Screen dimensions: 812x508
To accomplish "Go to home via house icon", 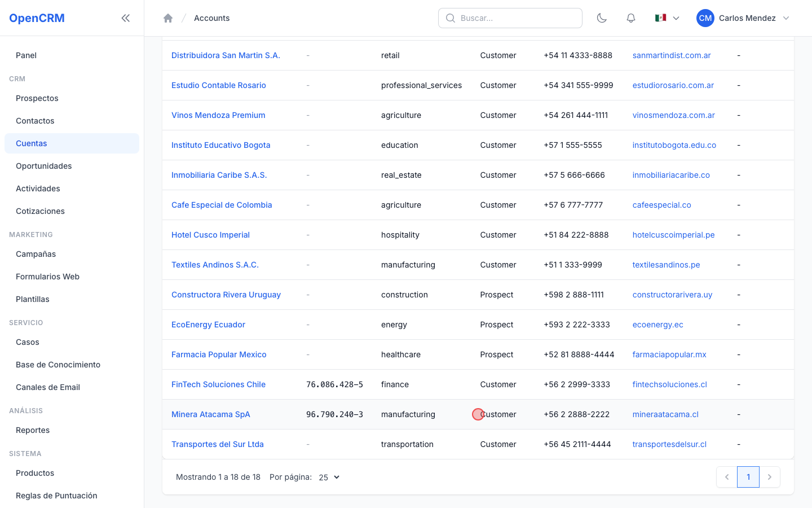I will pos(168,18).
